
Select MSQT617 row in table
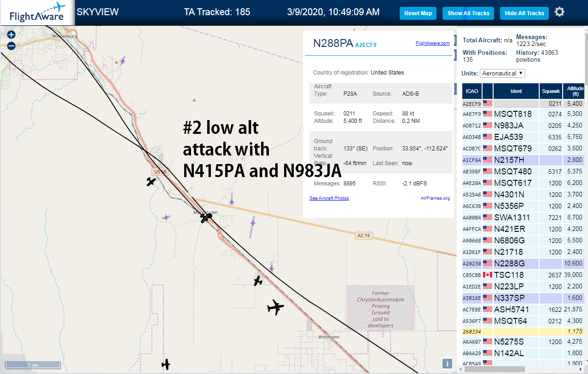click(x=523, y=183)
